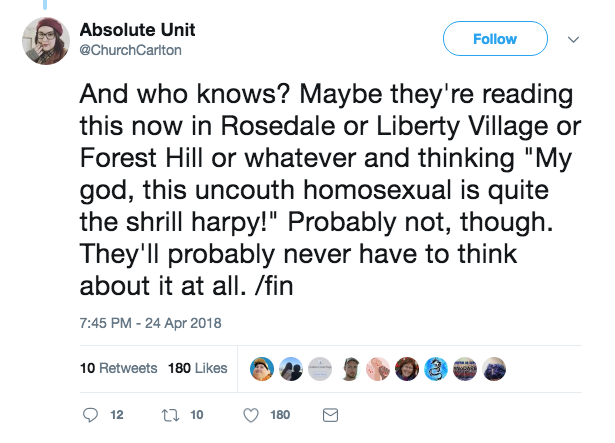615x443 pixels.
Task: Retweet this tweet using the arrows icon
Action: coord(166,414)
